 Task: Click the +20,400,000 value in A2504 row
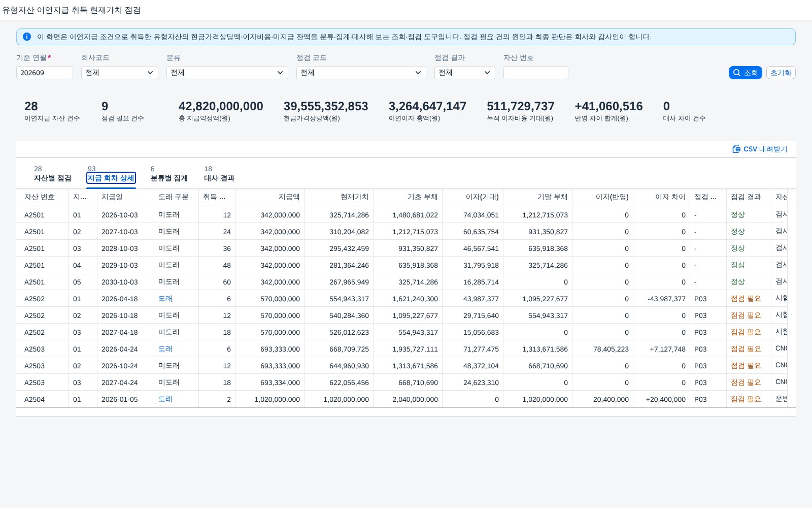click(665, 399)
